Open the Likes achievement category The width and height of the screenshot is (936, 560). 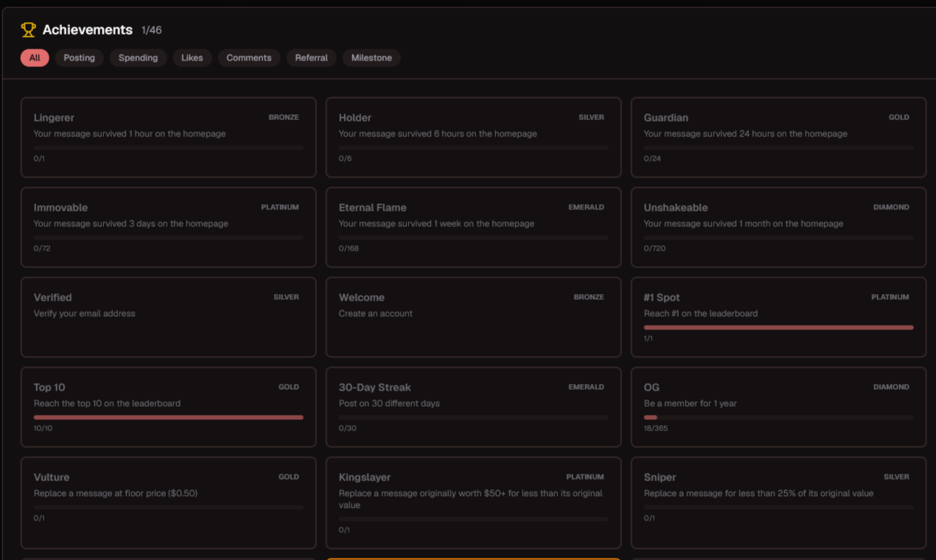(192, 57)
